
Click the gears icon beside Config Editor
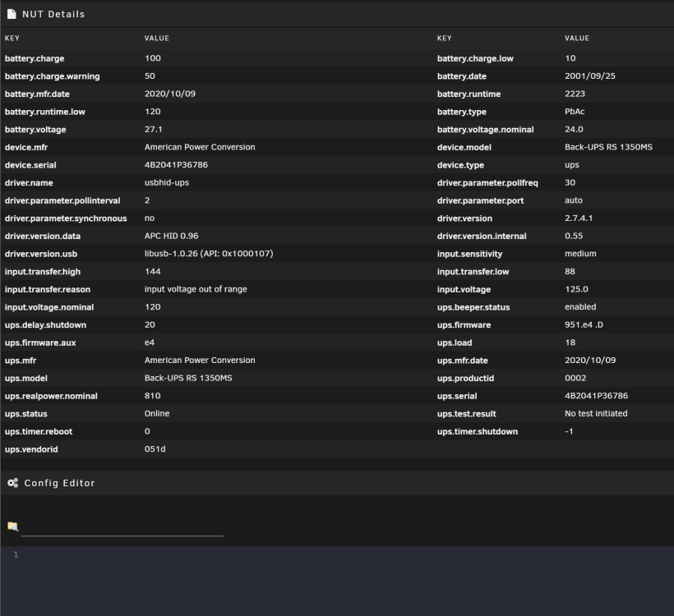(13, 483)
